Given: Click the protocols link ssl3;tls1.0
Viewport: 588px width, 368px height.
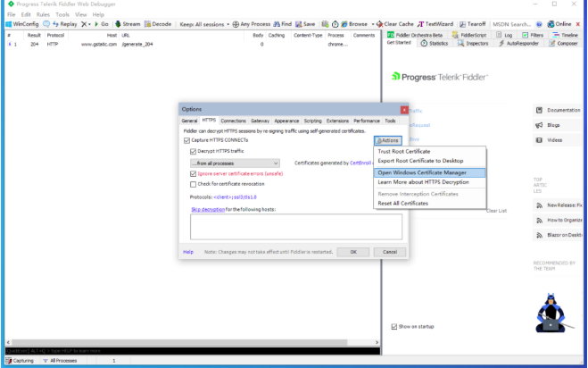Looking at the screenshot, I should pyautogui.click(x=235, y=197).
